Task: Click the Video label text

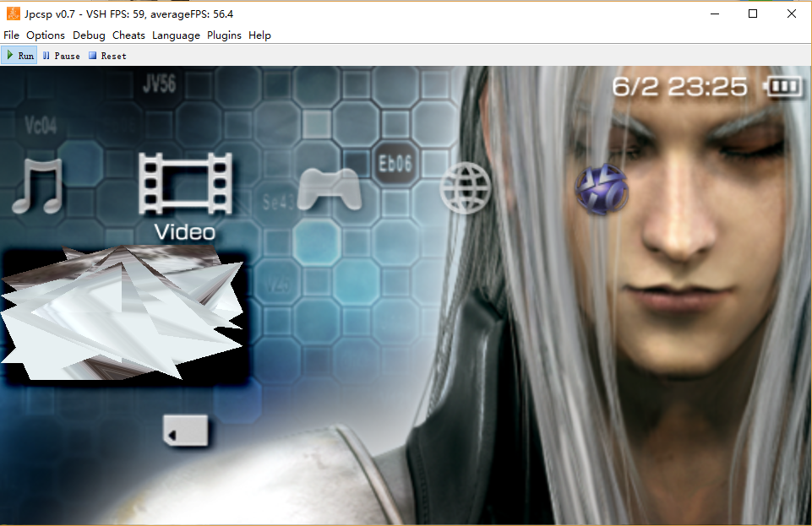Action: click(x=185, y=232)
